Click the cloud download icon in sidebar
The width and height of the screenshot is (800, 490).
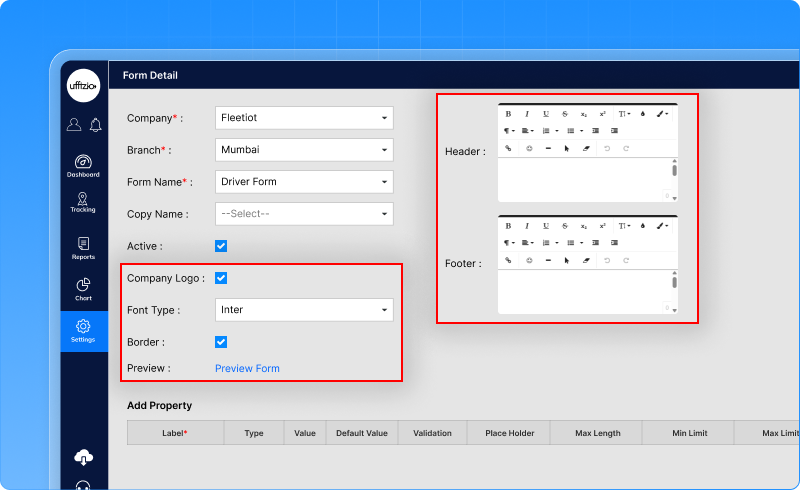(84, 457)
